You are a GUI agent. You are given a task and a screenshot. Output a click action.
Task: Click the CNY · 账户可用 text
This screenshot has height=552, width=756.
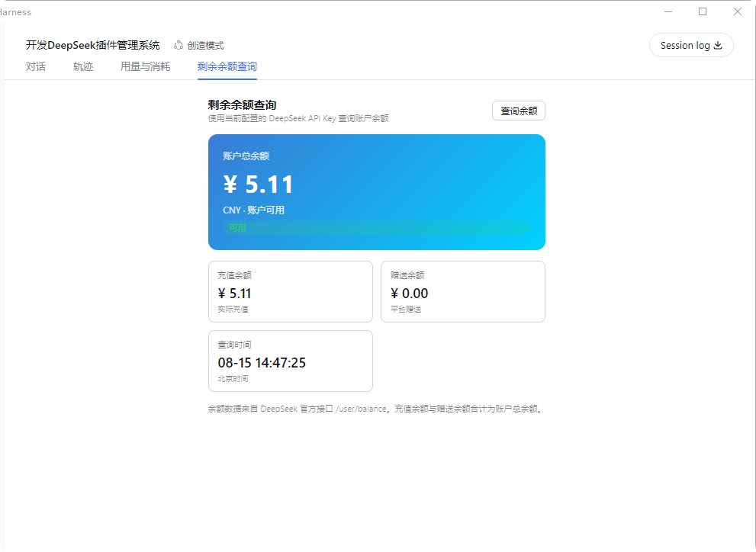tap(253, 210)
